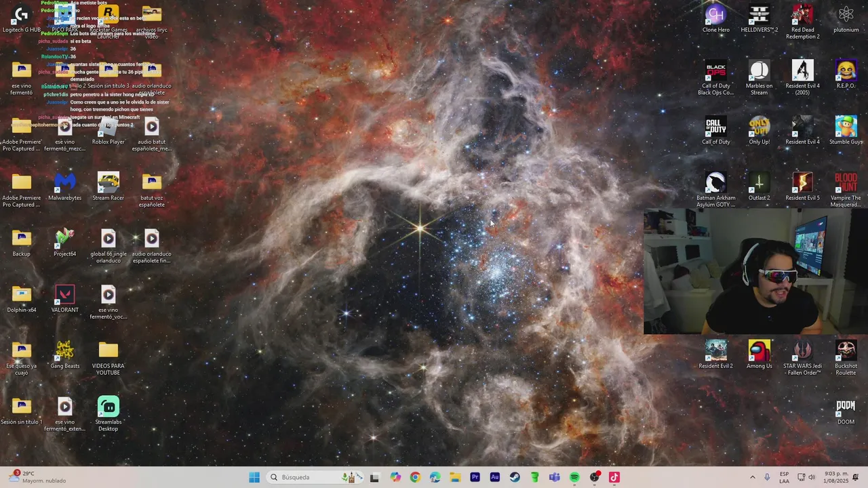Launch Adobe Audition from the taskbar
This screenshot has width=868, height=488.
[495, 477]
